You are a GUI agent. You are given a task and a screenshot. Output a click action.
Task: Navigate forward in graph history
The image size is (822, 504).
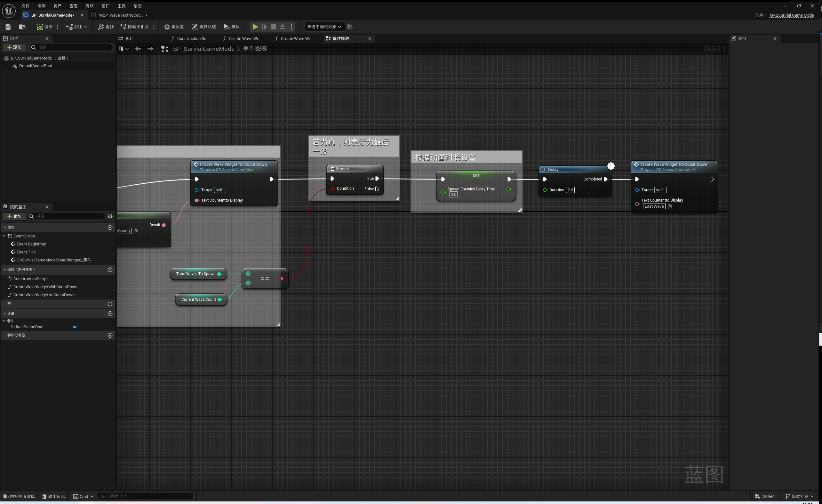pyautogui.click(x=150, y=49)
